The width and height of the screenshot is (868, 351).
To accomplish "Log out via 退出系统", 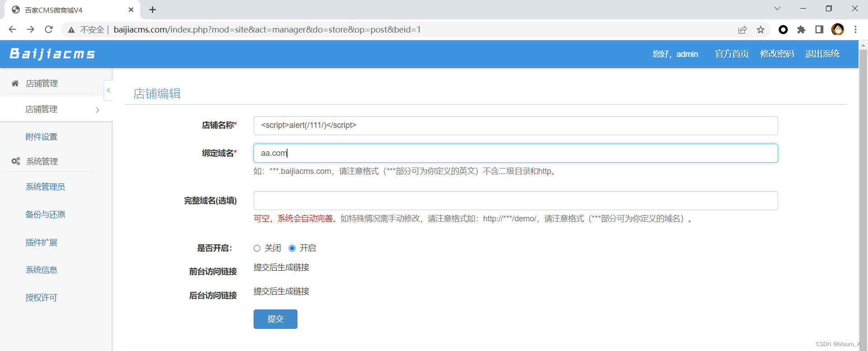I will (822, 54).
